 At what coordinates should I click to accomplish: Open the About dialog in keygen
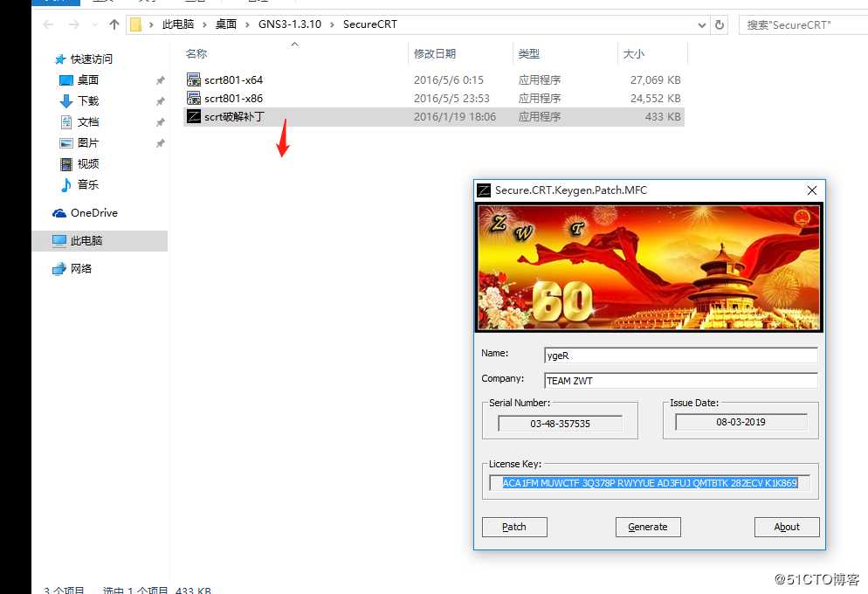[x=787, y=527]
